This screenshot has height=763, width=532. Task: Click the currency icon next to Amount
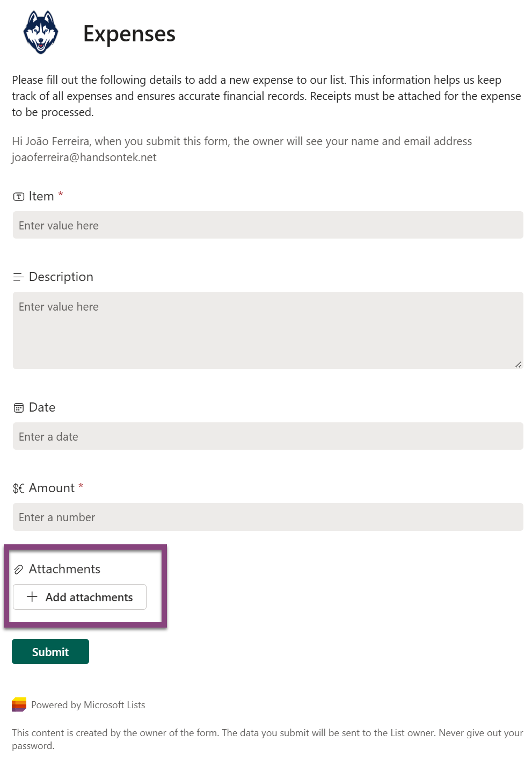[x=19, y=488]
